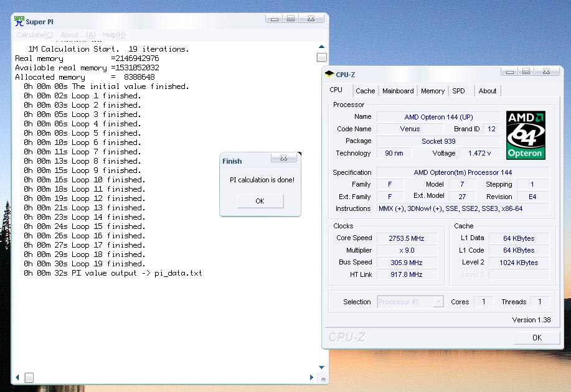Click the Core Speed value '2753.5 MHz'
The image size is (571, 392).
[x=407, y=238]
